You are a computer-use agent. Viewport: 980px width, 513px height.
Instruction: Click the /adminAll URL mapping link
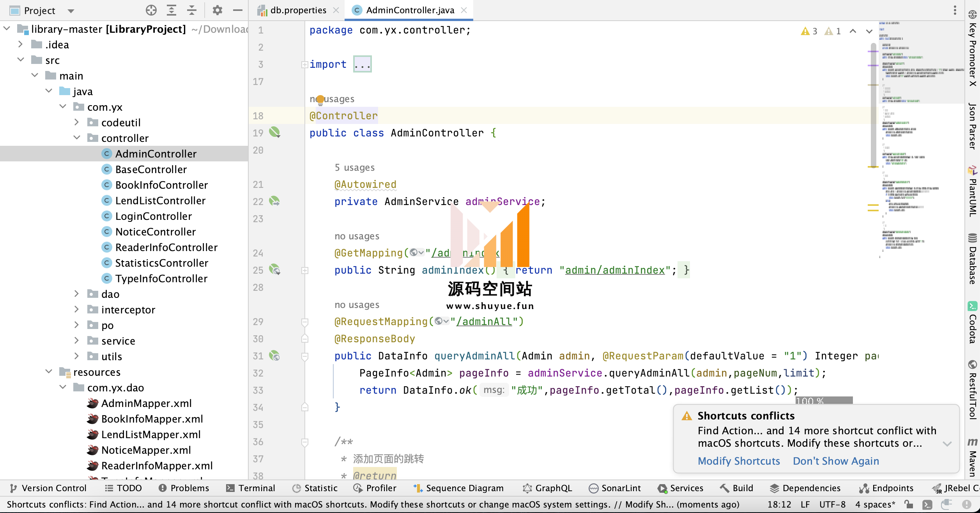[484, 322]
